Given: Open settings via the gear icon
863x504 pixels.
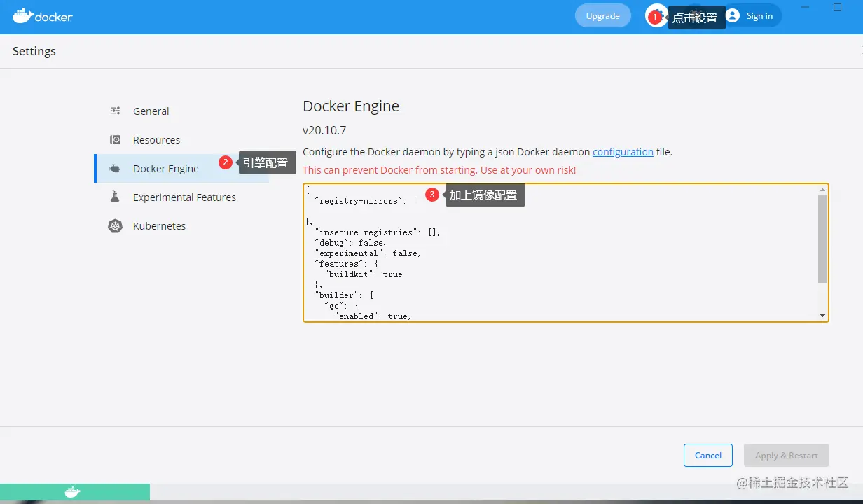Looking at the screenshot, I should point(657,16).
